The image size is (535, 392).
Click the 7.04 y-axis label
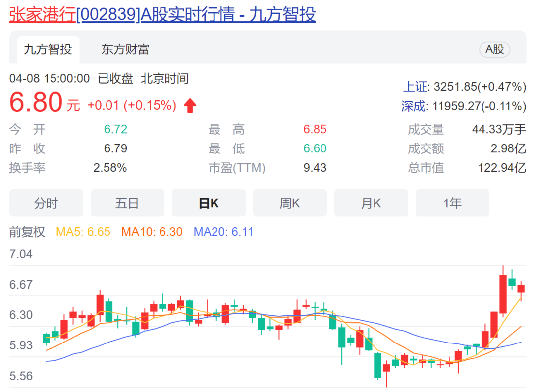[x=21, y=254]
